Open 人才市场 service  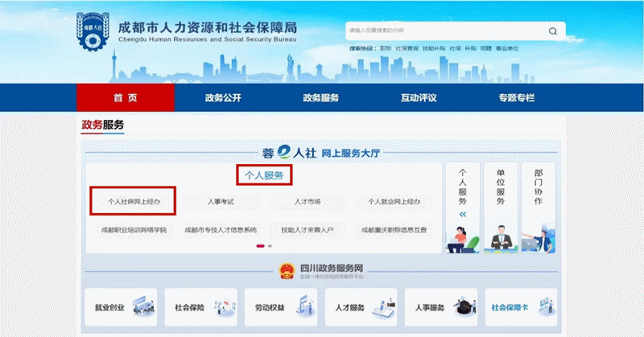[308, 202]
